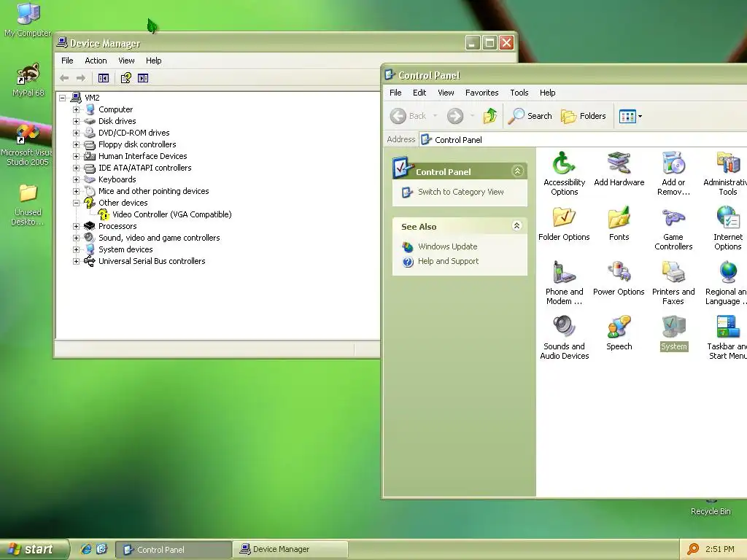Select Video Controller (VGA Compatible) device
This screenshot has height=560, width=747.
point(171,214)
